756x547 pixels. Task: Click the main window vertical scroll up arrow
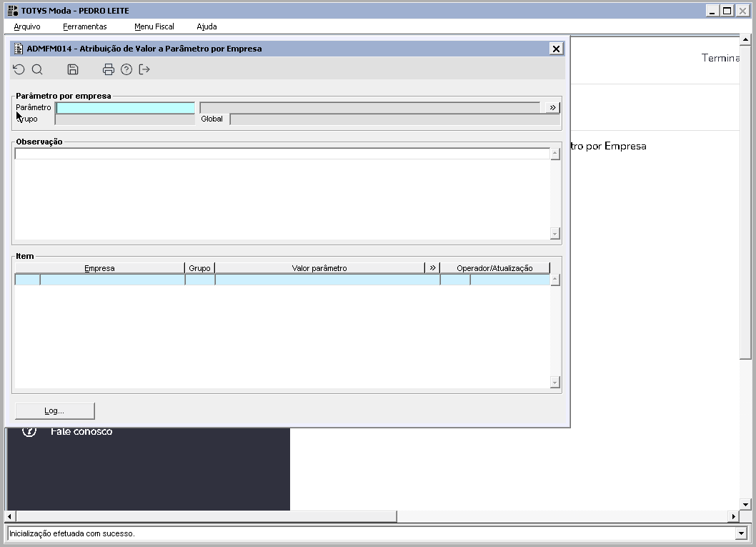click(x=745, y=40)
